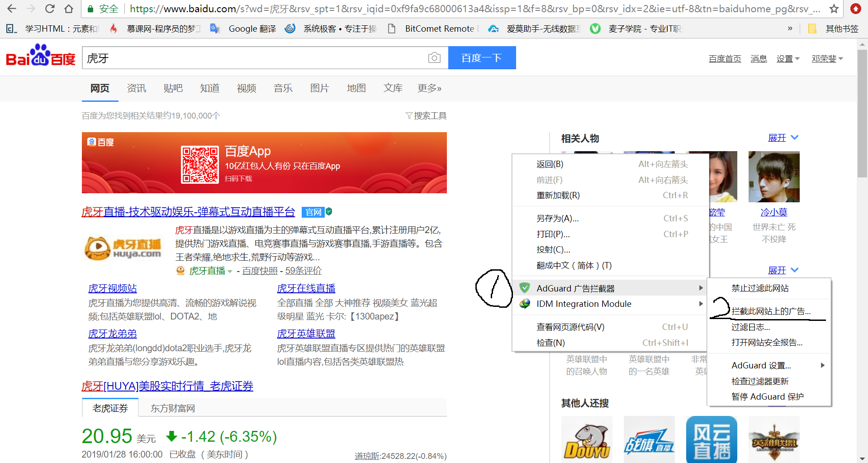Click the browser forward arrow

tap(31, 9)
